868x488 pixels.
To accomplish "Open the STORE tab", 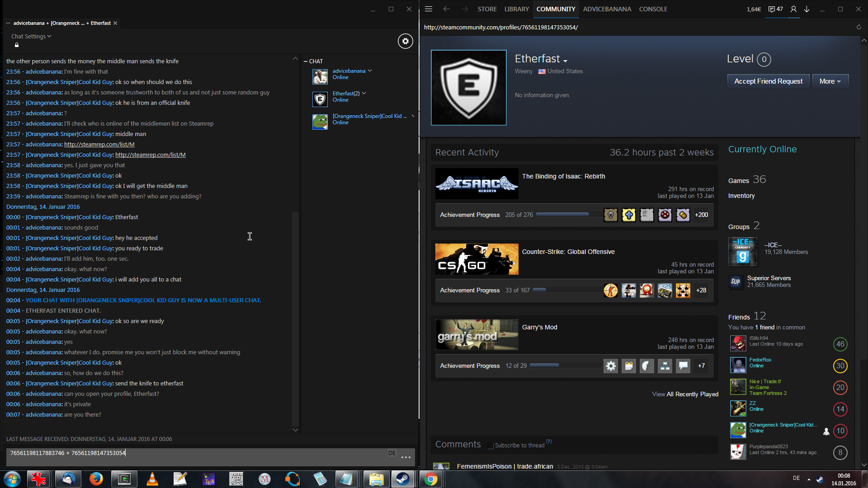I will pos(487,9).
